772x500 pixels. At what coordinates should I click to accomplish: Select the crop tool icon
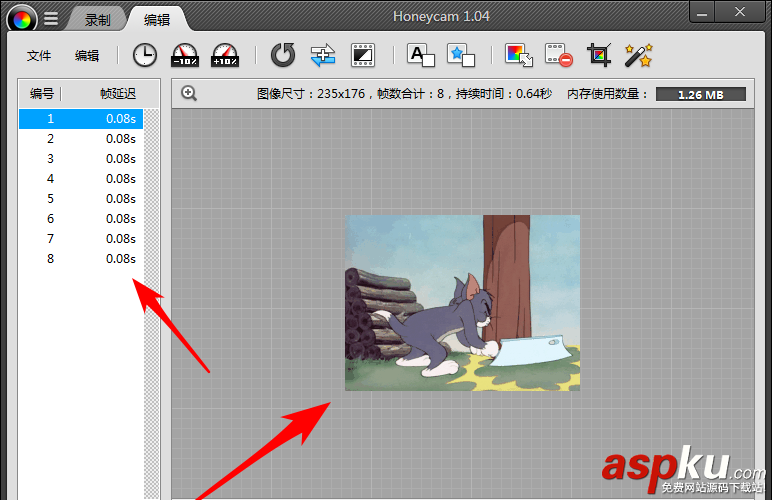pos(599,55)
